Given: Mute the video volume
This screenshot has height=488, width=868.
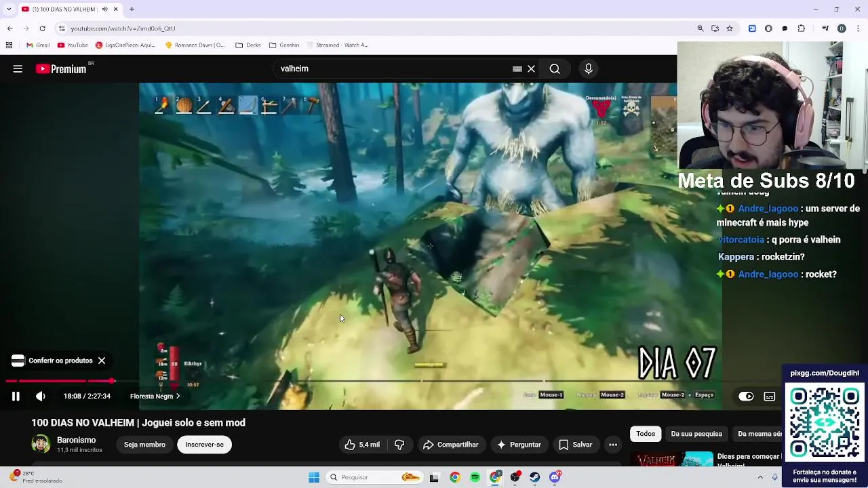Looking at the screenshot, I should click(41, 396).
